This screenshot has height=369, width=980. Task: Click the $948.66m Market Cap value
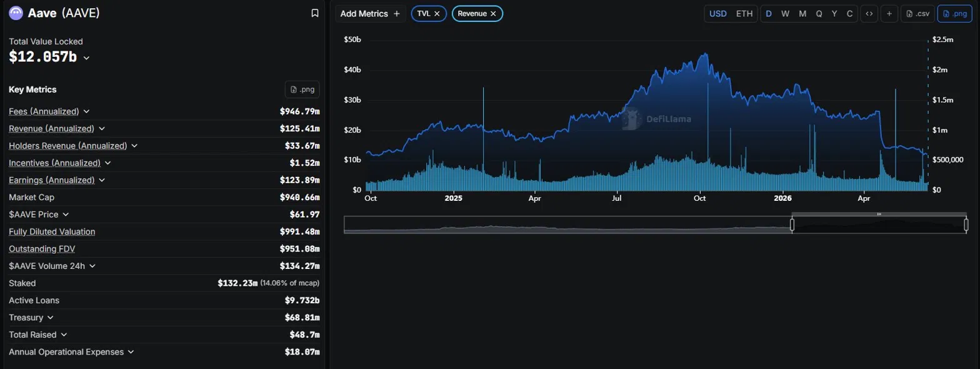pyautogui.click(x=299, y=197)
